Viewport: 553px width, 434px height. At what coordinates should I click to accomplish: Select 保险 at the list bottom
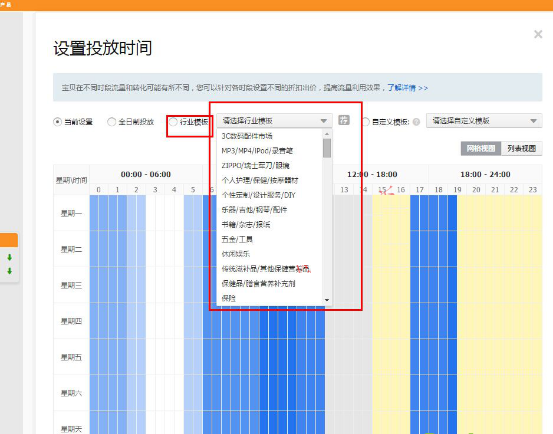(x=229, y=298)
